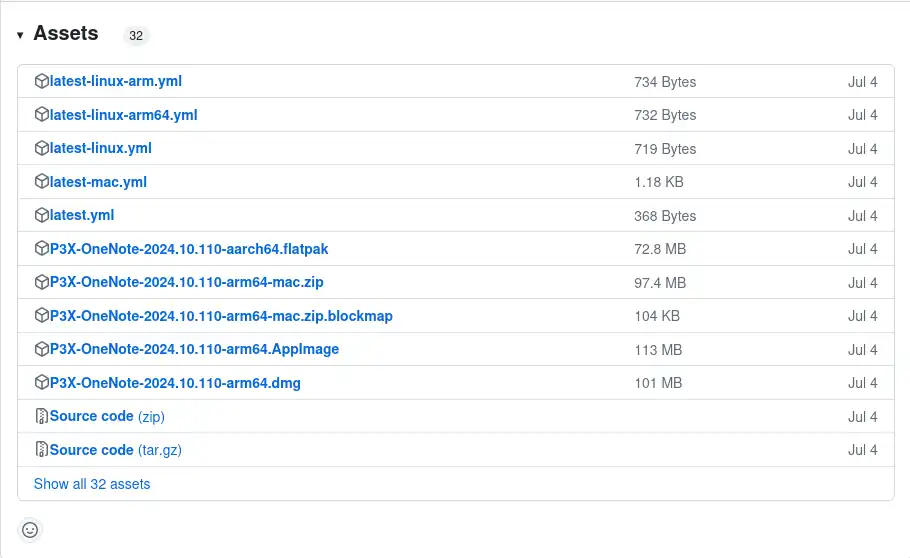
Task: Click the 32 assets count badge
Action: [136, 35]
